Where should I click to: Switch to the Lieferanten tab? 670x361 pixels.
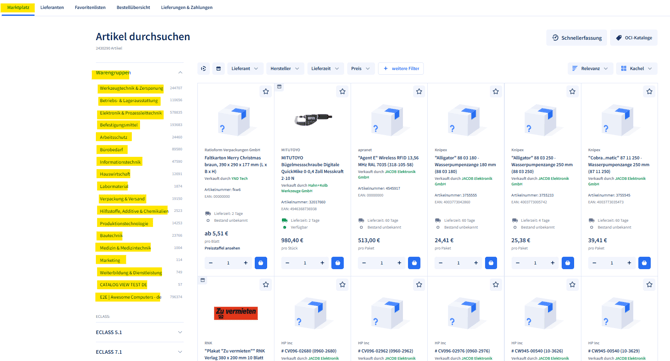coord(52,7)
